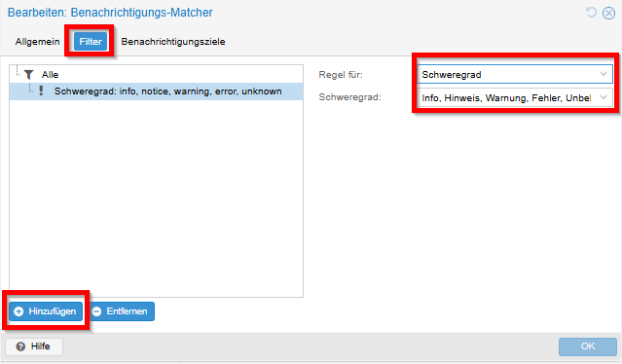Close the Benachrichtigungs-Matcher dialog
This screenshot has width=622, height=364.
pos(608,13)
